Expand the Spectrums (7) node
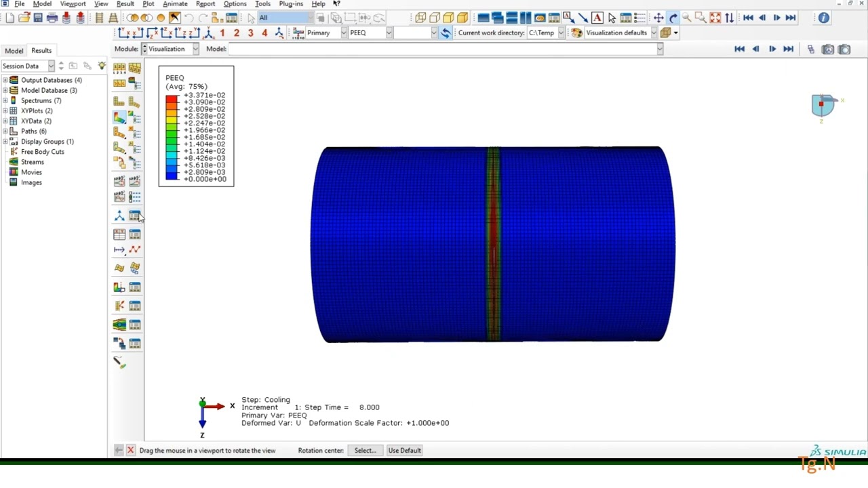Viewport: 868px width, 488px height. coord(5,100)
